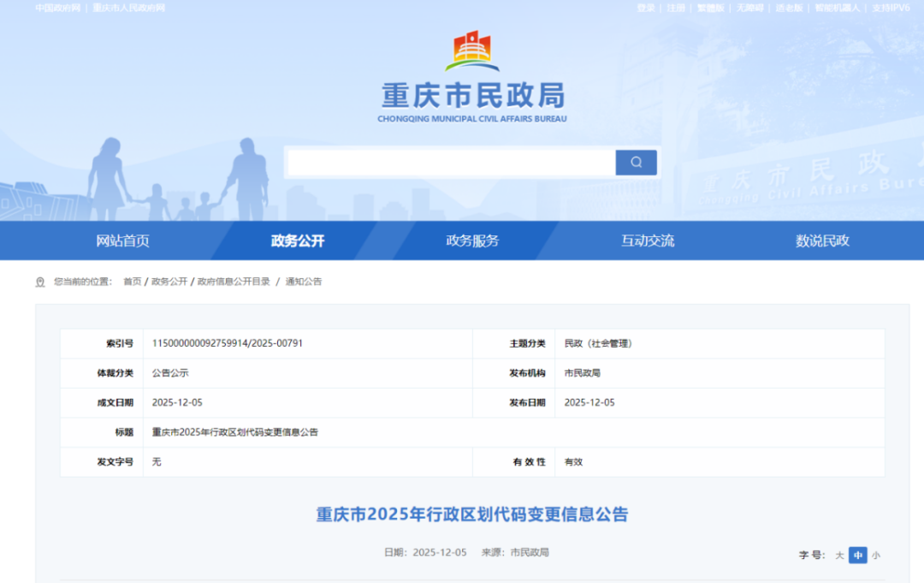924x583 pixels.
Task: Enable 无障碍 accessibility mode
Action: [749, 8]
